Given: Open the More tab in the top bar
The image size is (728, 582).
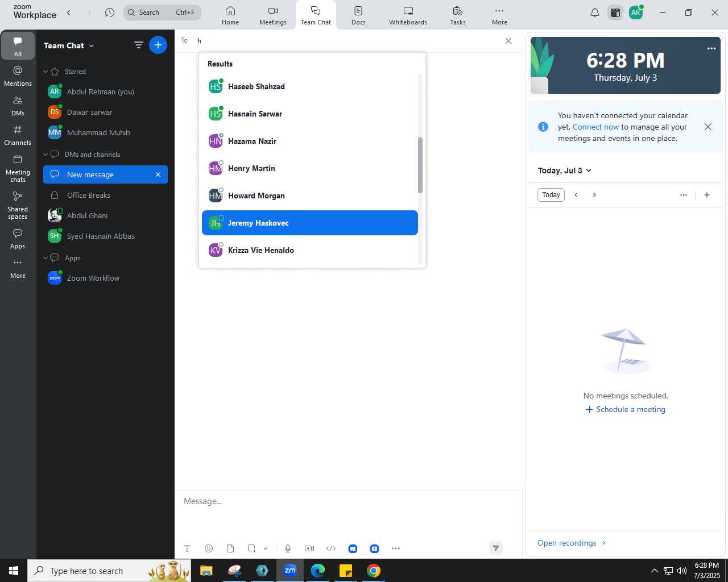Looking at the screenshot, I should (x=499, y=15).
